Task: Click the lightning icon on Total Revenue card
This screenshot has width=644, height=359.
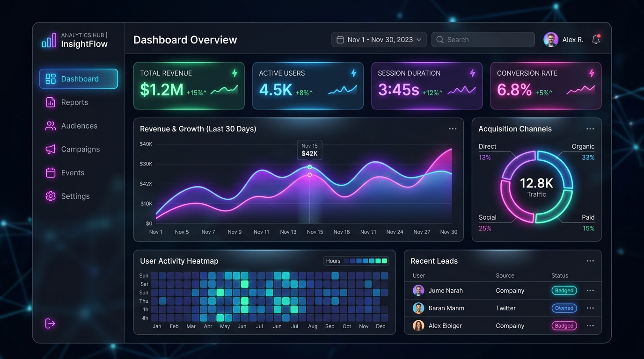Action: click(235, 73)
